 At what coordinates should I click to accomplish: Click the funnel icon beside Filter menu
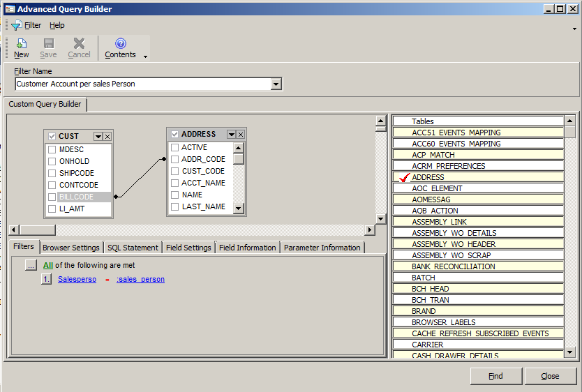[16, 25]
